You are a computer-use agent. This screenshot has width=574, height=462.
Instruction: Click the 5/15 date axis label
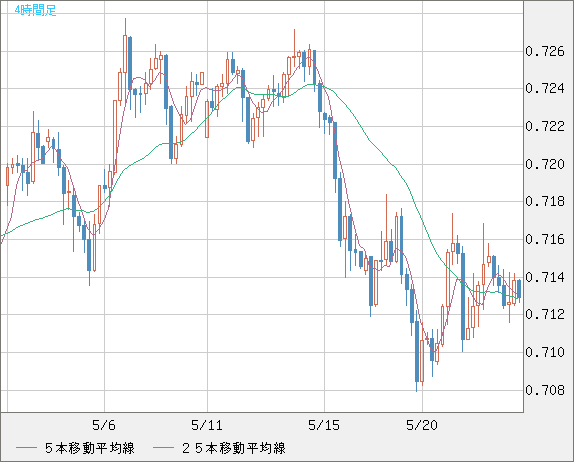324,425
